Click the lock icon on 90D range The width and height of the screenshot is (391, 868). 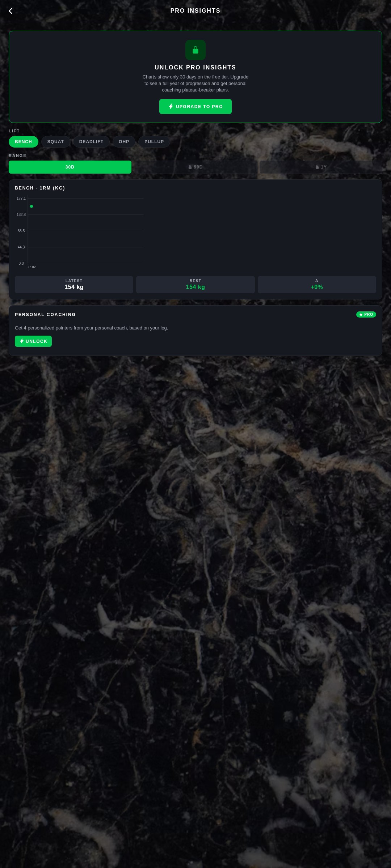coord(190,167)
